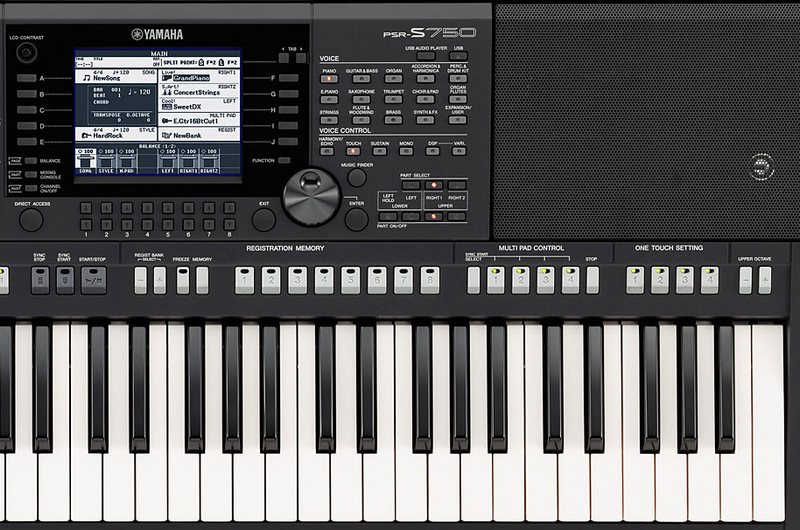This screenshot has height=530, width=800.
Task: Adjust the LCD Contrast knob
Action: pyautogui.click(x=27, y=53)
